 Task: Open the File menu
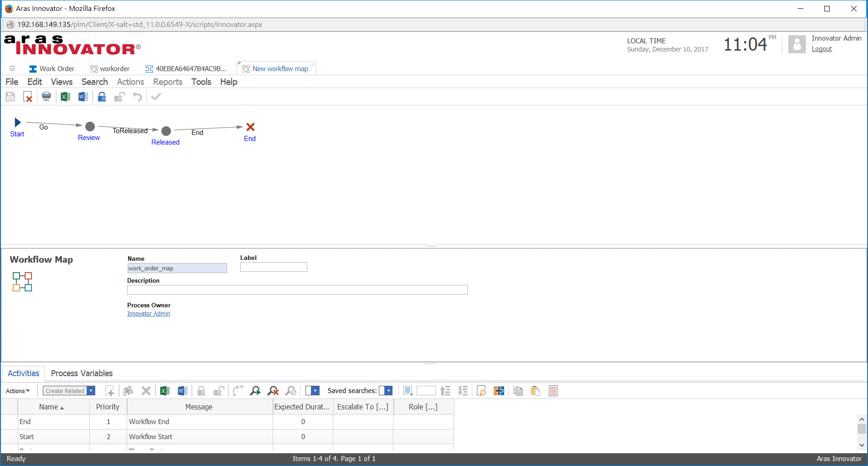coord(12,82)
